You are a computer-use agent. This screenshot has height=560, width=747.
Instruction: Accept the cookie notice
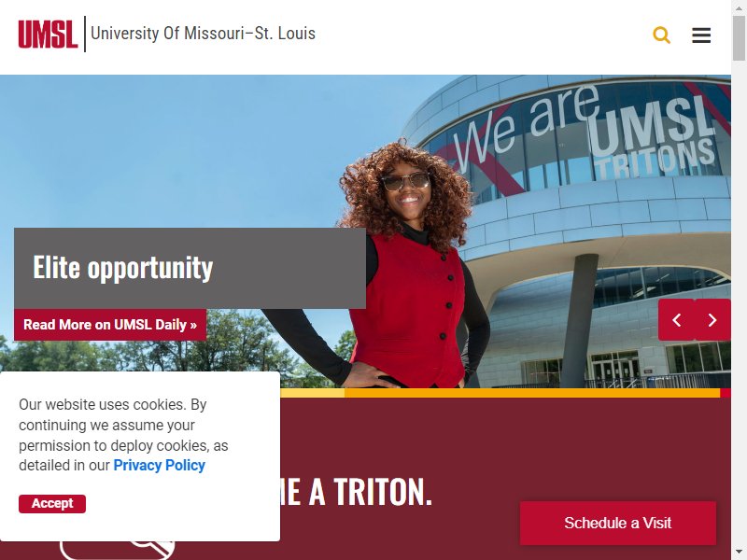tap(52, 504)
